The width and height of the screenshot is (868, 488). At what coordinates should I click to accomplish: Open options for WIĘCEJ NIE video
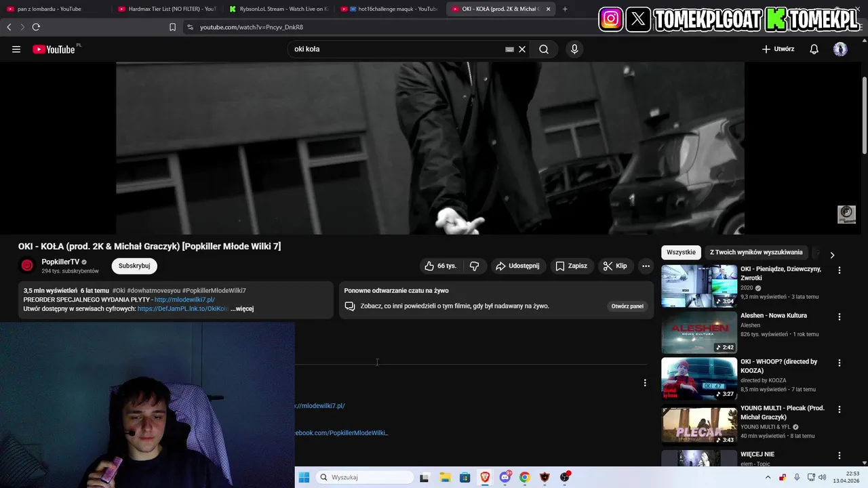click(x=840, y=455)
